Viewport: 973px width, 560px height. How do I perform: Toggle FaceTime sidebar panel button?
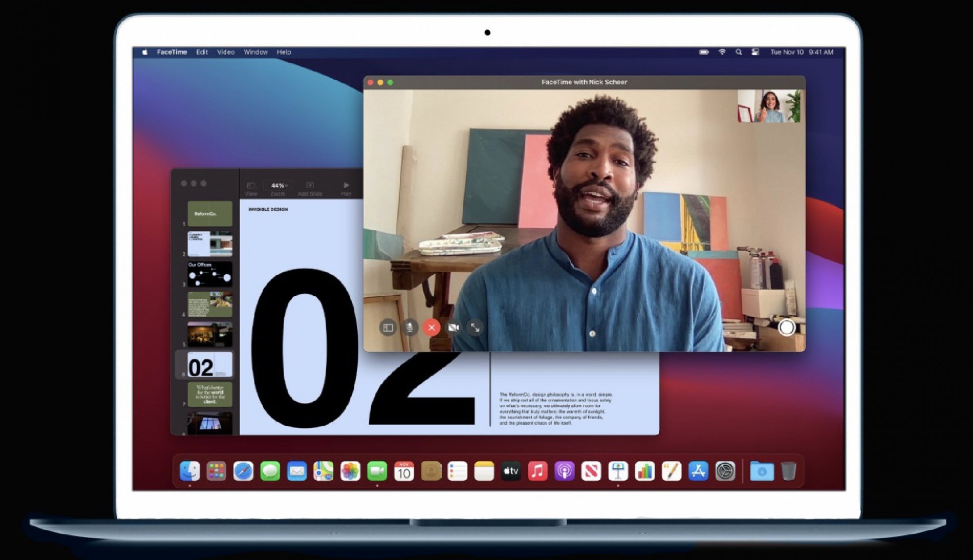pos(388,327)
